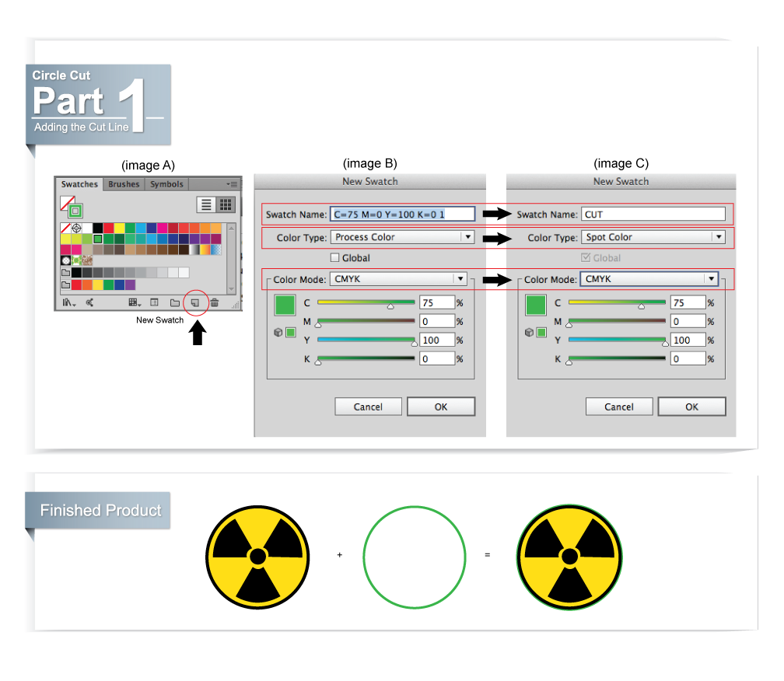Screen dimensions: 784x681
Task: Click the green stroke indicator box
Action: click(x=75, y=211)
